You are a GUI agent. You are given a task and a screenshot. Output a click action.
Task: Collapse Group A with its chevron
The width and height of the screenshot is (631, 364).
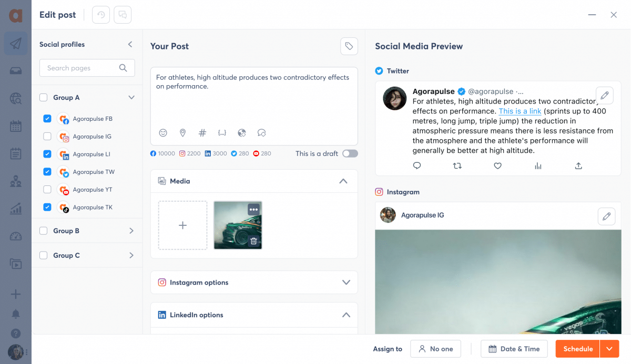pos(131,97)
